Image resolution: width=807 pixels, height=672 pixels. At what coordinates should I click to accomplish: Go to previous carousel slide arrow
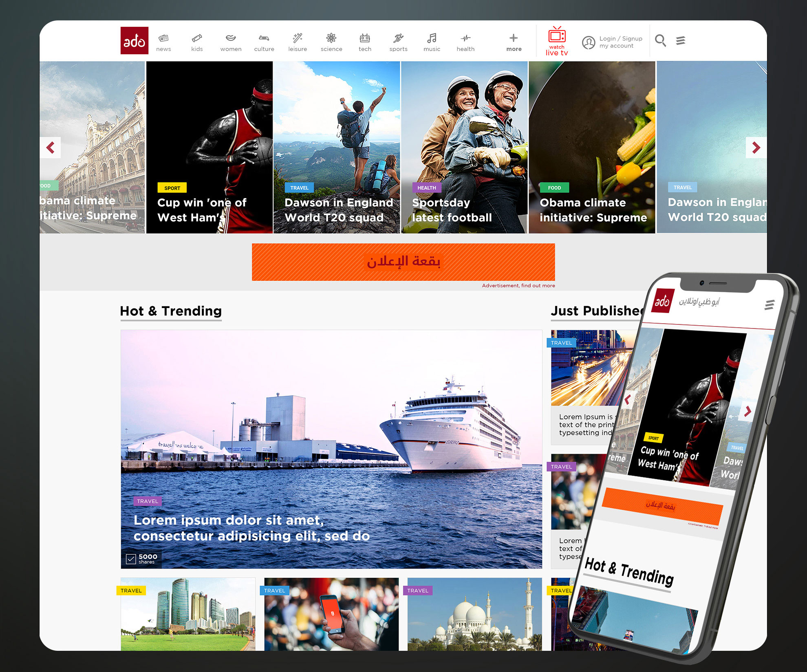[x=51, y=148]
